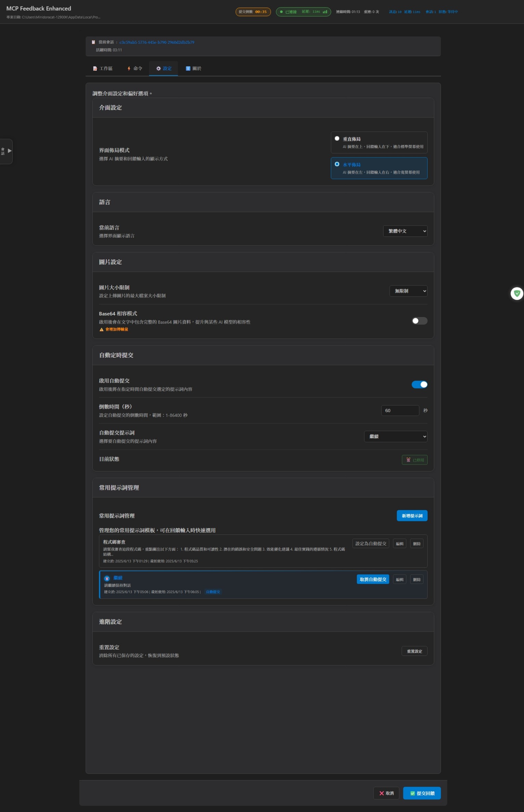The height and width of the screenshot is (812, 524).
Task: Click the gear icon on settings tab
Action: click(x=159, y=68)
